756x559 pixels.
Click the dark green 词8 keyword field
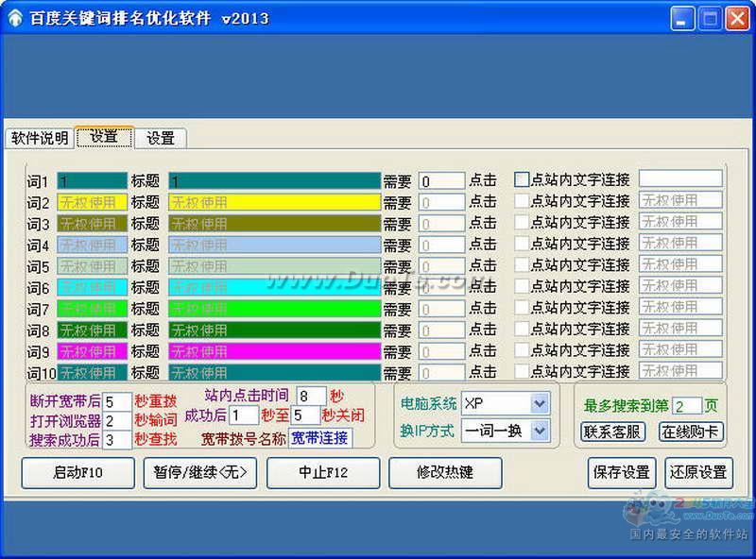92,330
